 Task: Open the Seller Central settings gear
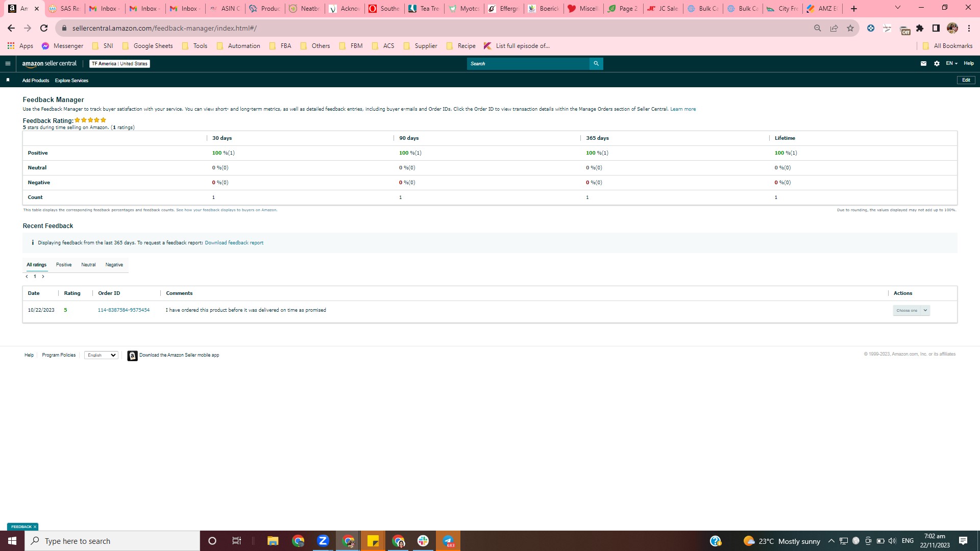pos(937,64)
